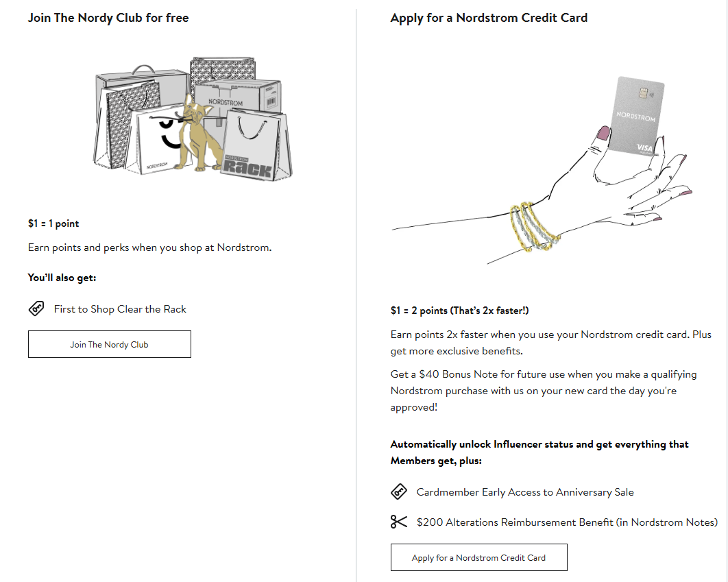
Task: Click the $40 Bonus Note paragraph
Action: 533,391
